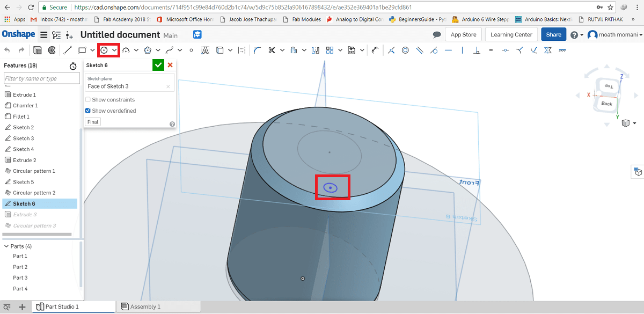
Task: Select Chamfer 1 in feature list
Action: (x=25, y=106)
